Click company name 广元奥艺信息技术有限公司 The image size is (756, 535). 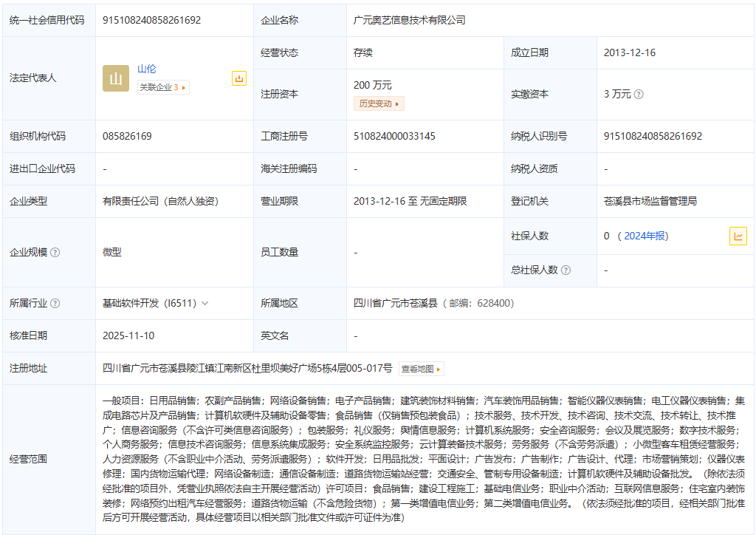[x=410, y=20]
